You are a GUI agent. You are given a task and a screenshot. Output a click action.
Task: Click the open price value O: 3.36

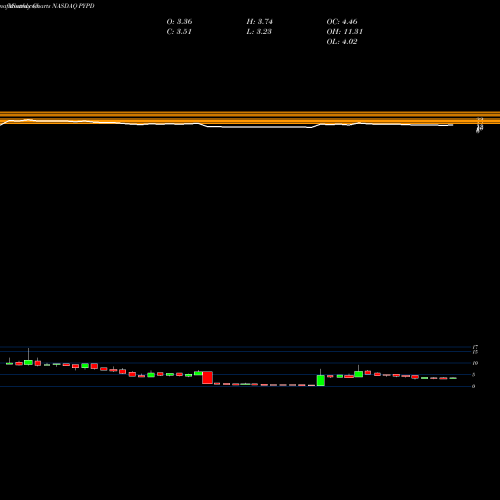179,22
